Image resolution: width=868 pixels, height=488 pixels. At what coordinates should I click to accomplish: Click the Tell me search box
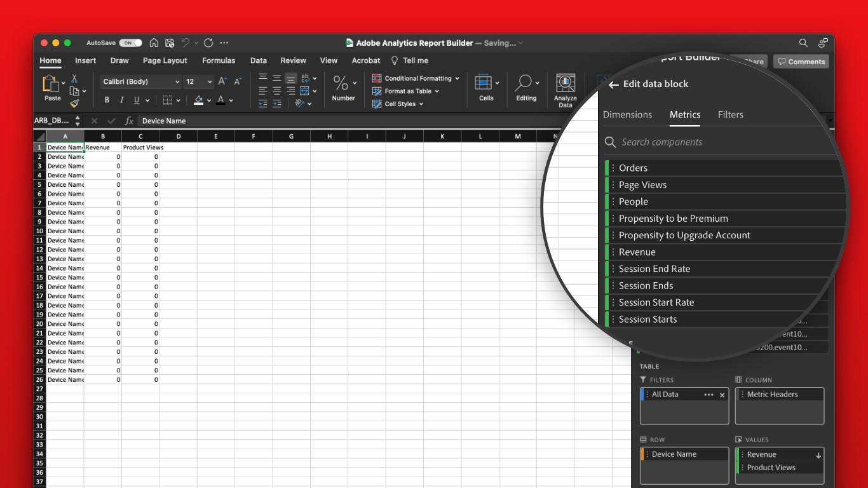tap(410, 60)
